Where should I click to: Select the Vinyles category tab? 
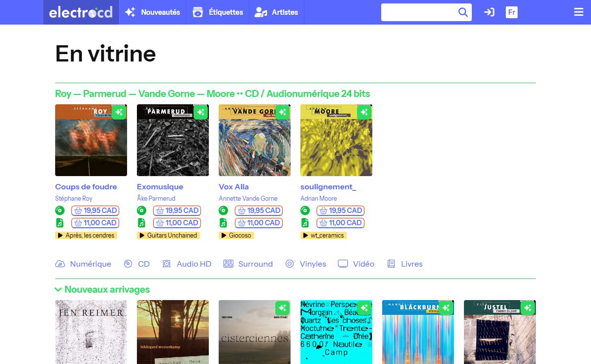(x=306, y=264)
